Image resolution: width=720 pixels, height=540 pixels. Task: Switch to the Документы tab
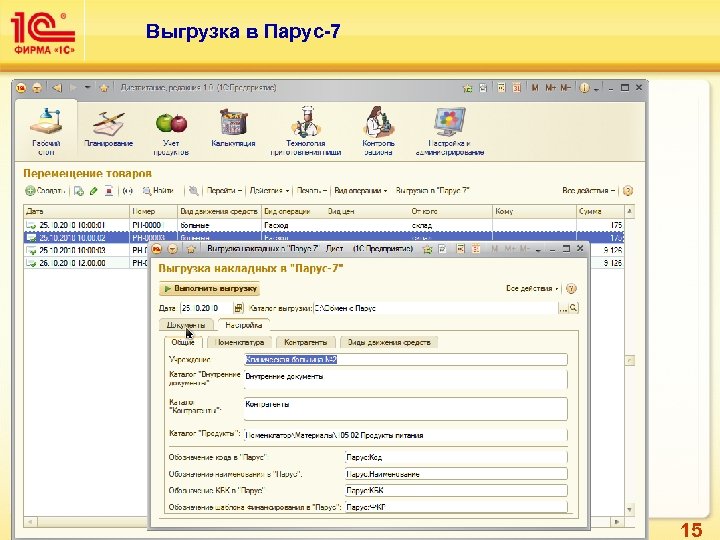point(186,325)
